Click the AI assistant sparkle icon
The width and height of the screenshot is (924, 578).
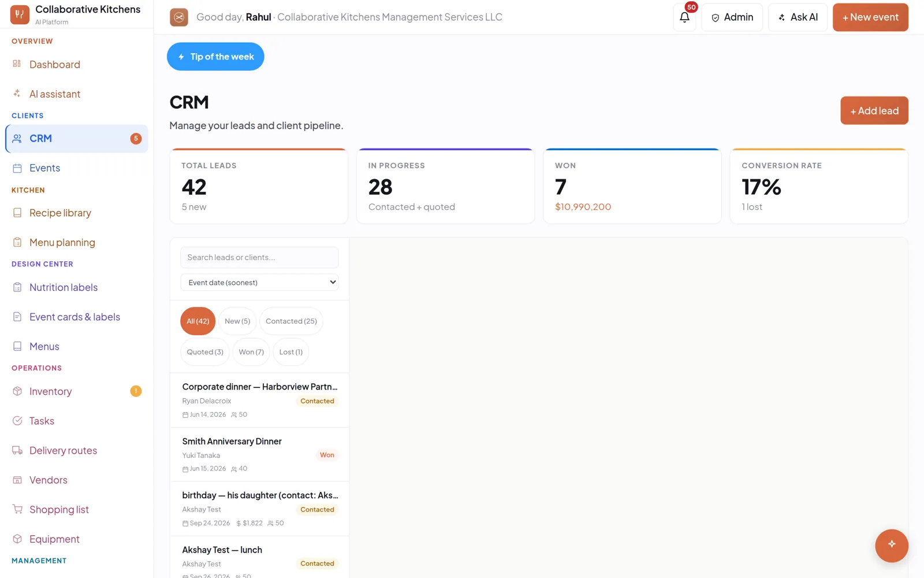pos(17,93)
